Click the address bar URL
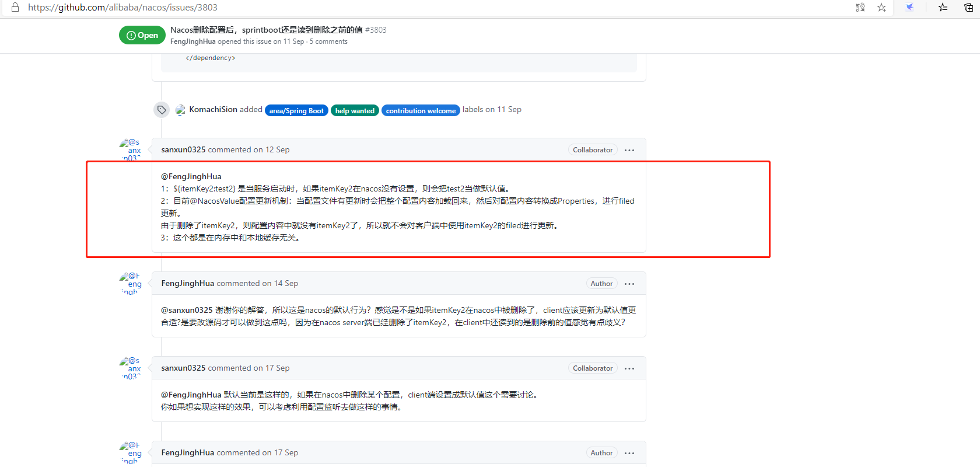 [x=123, y=7]
